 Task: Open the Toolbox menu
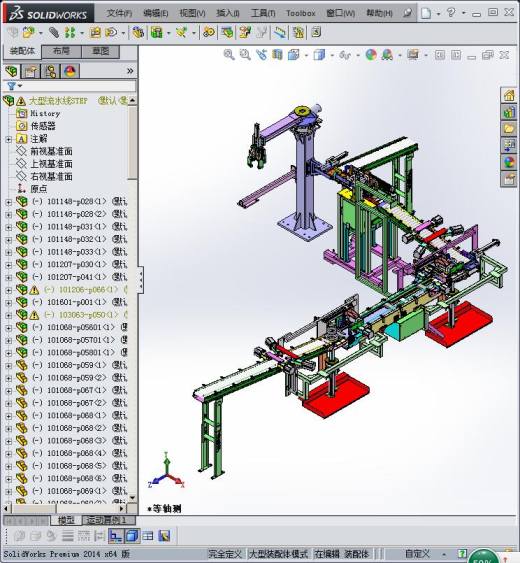tap(301, 13)
